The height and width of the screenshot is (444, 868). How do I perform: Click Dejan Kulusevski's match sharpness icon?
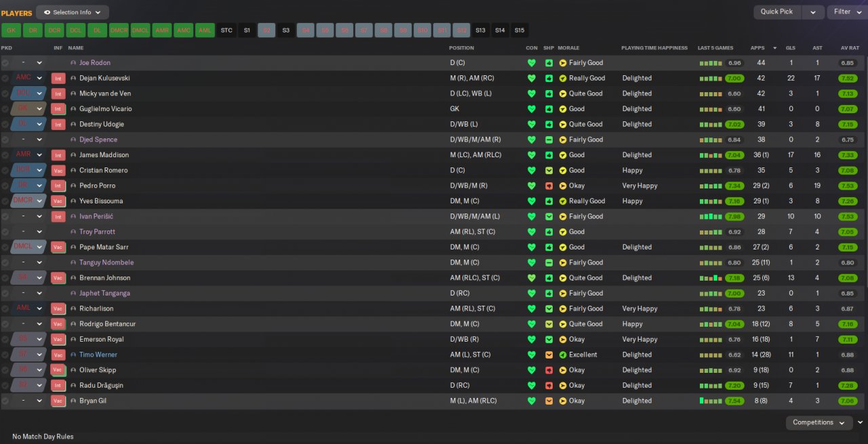pyautogui.click(x=549, y=78)
